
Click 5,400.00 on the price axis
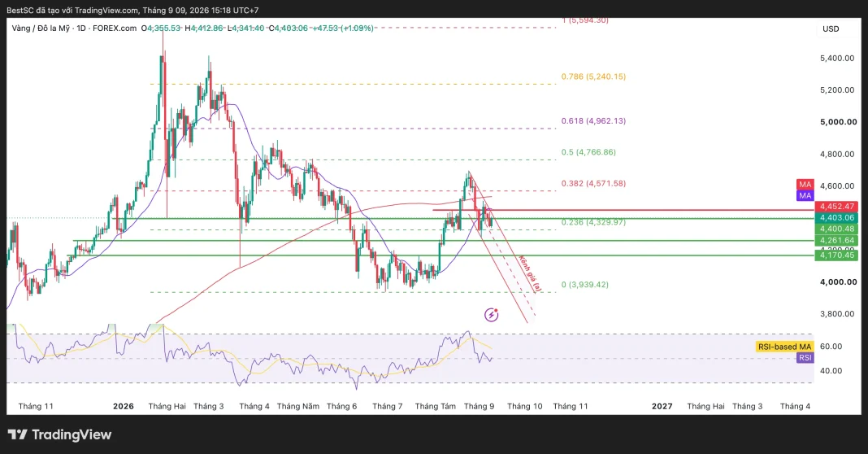(x=837, y=59)
